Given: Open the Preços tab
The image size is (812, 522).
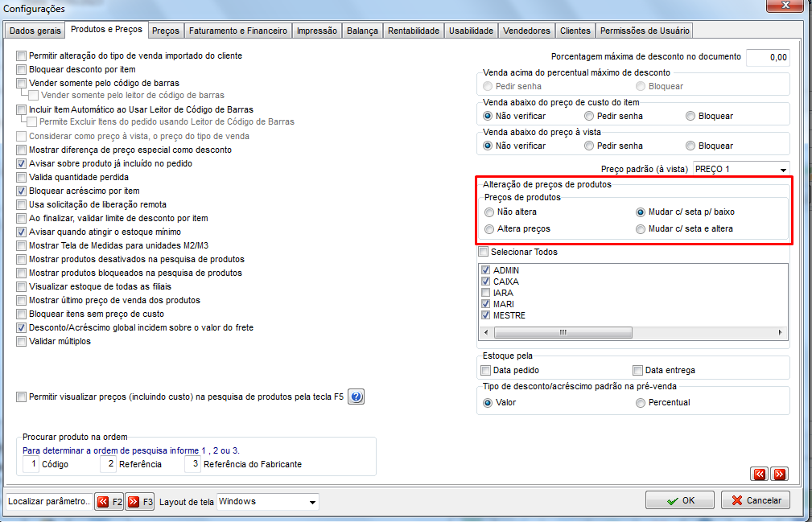Looking at the screenshot, I should [166, 31].
